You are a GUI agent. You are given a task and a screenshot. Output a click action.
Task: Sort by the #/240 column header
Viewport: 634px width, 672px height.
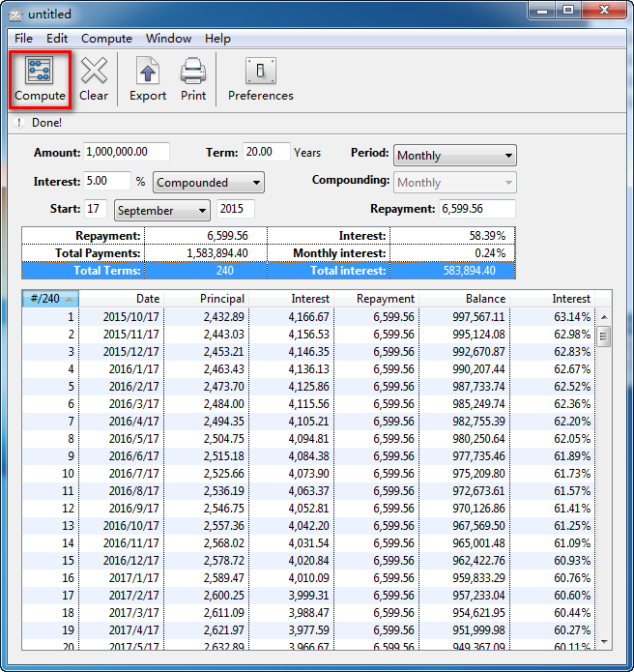[49, 299]
